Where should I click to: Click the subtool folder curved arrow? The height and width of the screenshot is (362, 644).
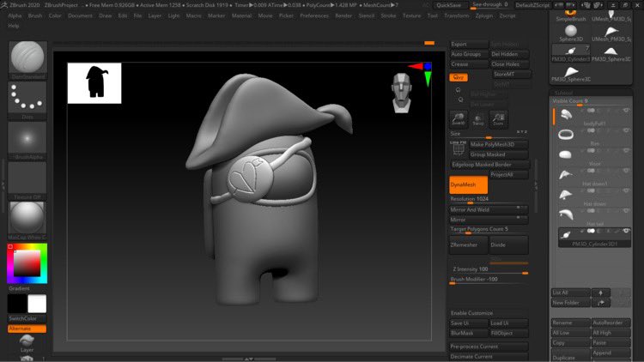click(x=600, y=303)
